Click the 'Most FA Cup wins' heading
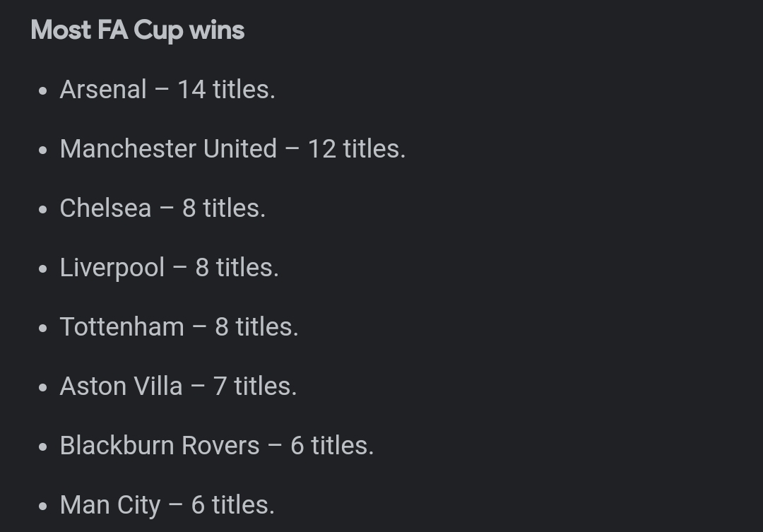 138,30
